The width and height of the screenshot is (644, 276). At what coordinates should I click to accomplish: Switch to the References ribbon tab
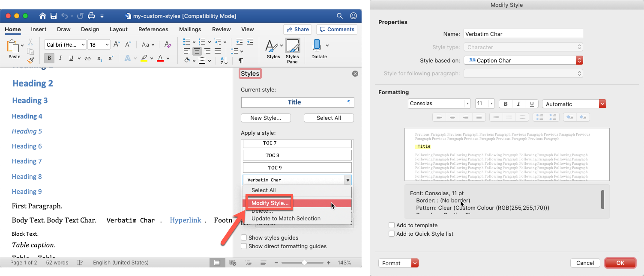point(153,30)
